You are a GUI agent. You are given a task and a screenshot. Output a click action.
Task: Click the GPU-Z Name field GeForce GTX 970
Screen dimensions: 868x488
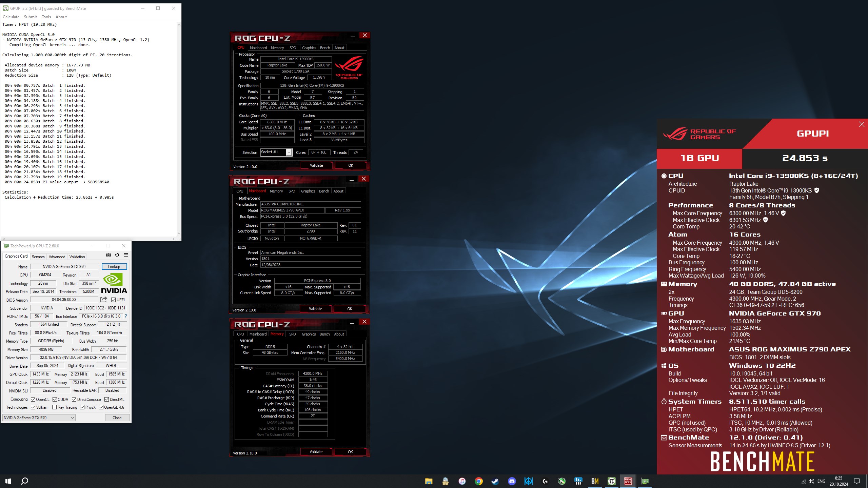pyautogui.click(x=64, y=267)
